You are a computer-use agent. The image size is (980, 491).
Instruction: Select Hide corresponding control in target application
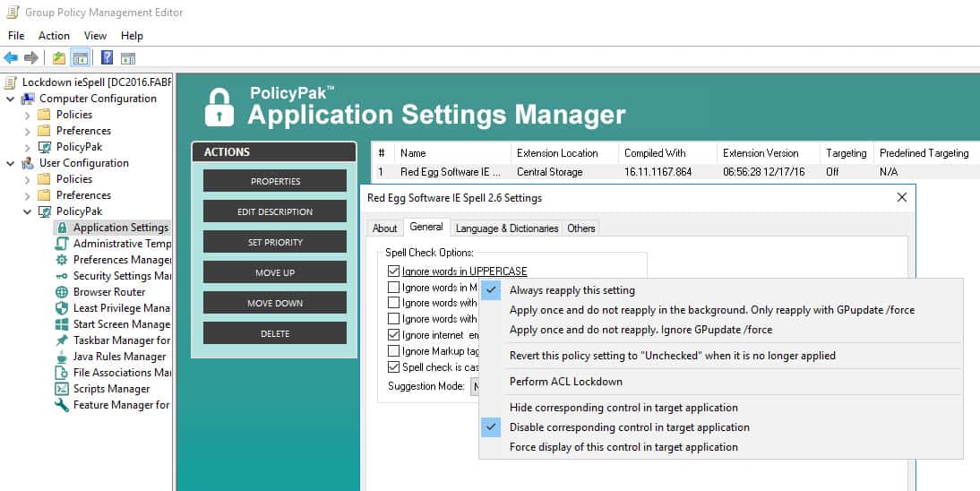click(721, 408)
